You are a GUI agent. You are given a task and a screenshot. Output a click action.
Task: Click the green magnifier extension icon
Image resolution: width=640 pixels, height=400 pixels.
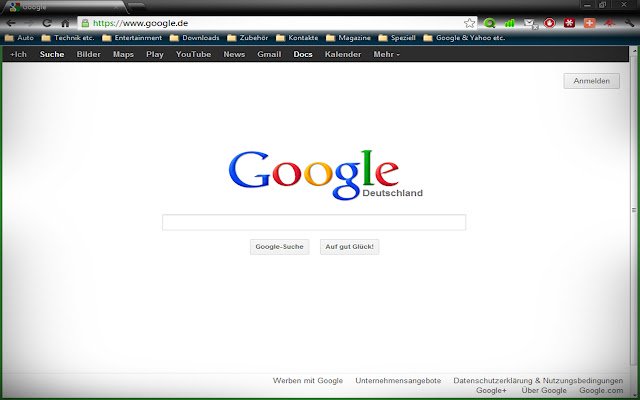(490, 23)
